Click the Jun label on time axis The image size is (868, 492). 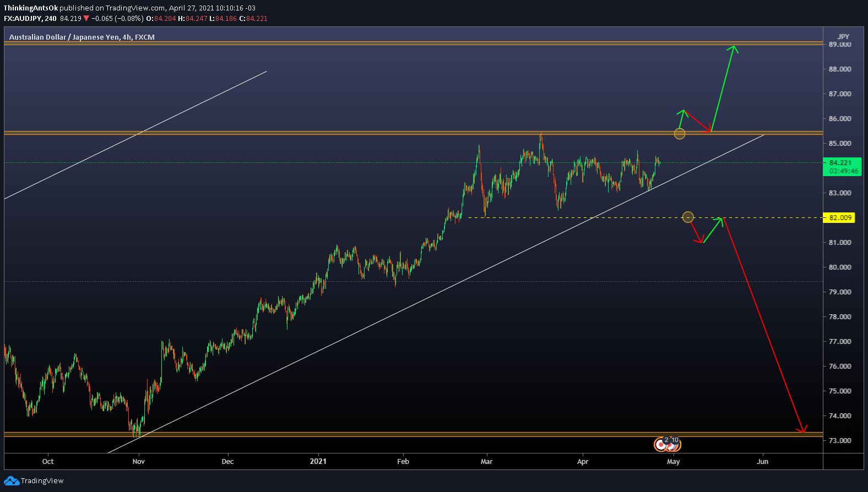tap(762, 462)
